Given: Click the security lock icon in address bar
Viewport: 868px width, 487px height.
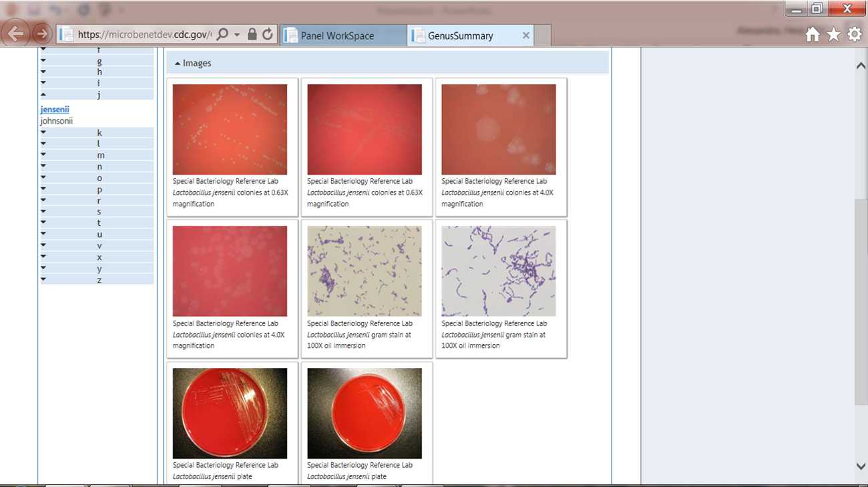Looking at the screenshot, I should (252, 35).
